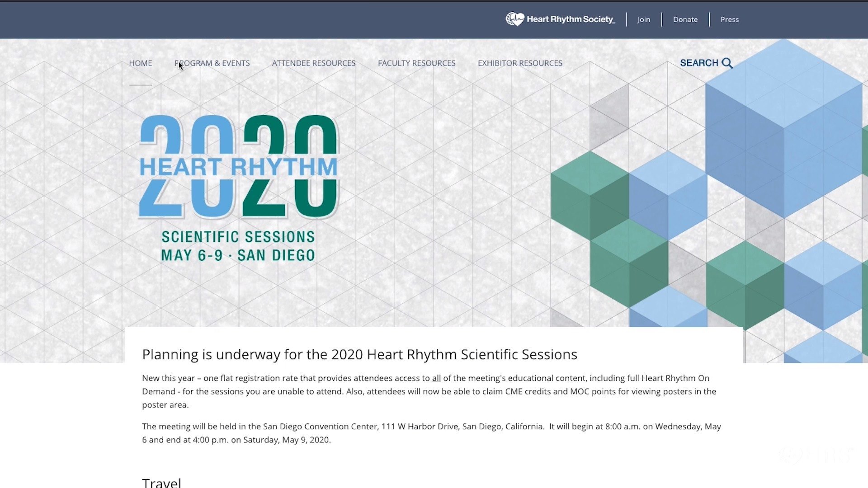Open the Press link in top bar
The width and height of the screenshot is (868, 488).
(x=730, y=19)
